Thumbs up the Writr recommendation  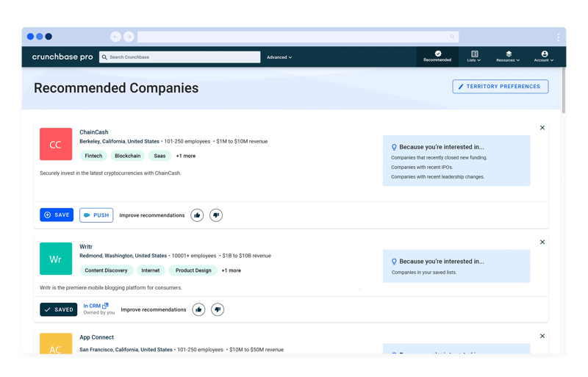tap(198, 309)
